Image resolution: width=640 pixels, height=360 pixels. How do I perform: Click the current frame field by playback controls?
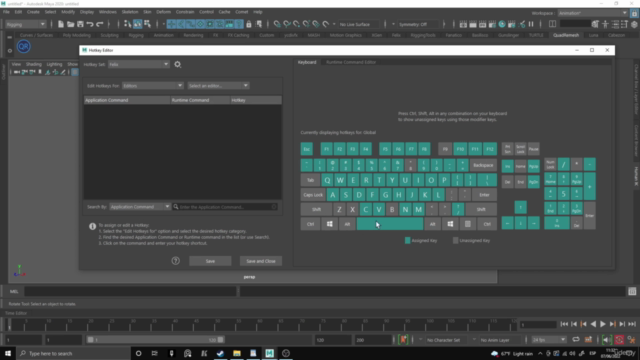[538, 324]
